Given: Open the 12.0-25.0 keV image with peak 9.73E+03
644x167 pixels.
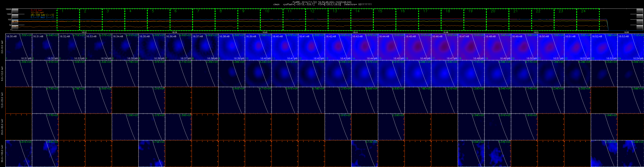Looking at the screenshot, I should tap(45, 100).
